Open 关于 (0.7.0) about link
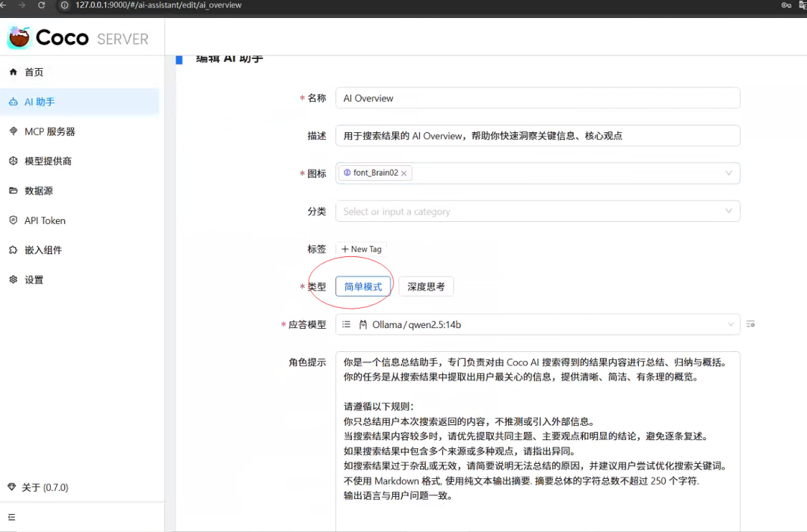 tap(45, 487)
